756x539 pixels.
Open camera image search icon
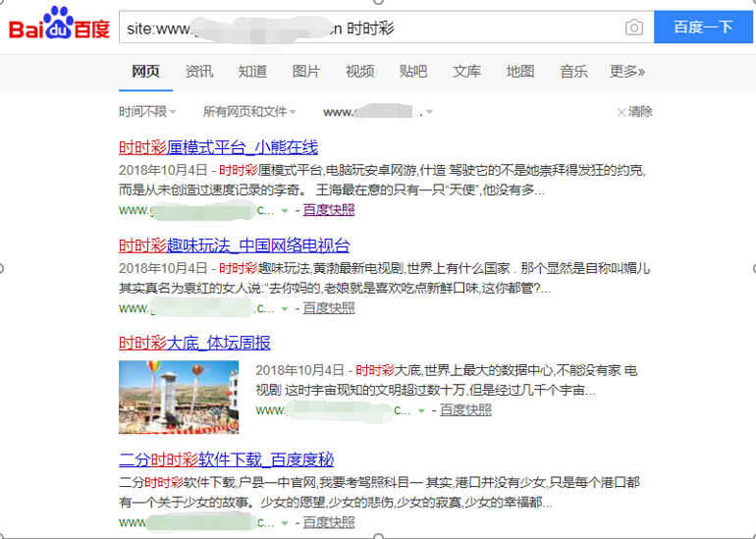tap(634, 27)
